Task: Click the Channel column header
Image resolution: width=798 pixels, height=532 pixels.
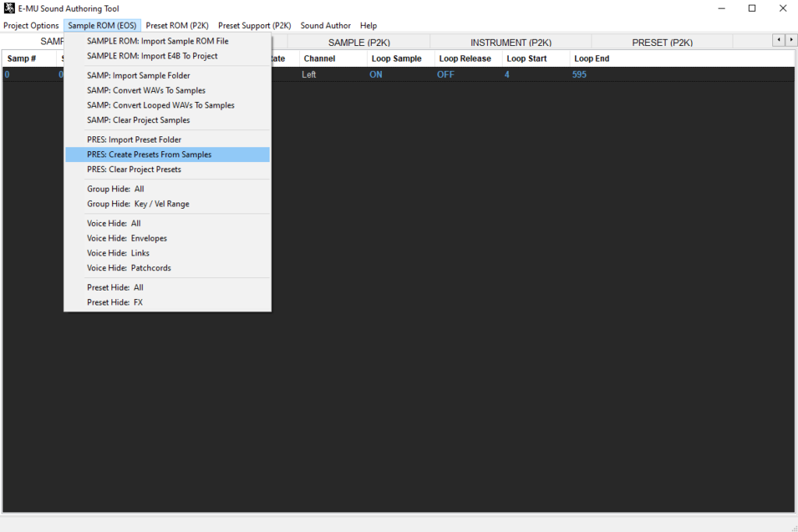Action: click(x=334, y=58)
